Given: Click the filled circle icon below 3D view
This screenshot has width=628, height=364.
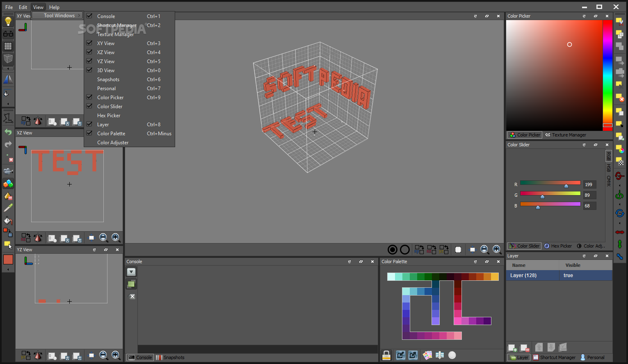Looking at the screenshot, I should click(x=393, y=249).
